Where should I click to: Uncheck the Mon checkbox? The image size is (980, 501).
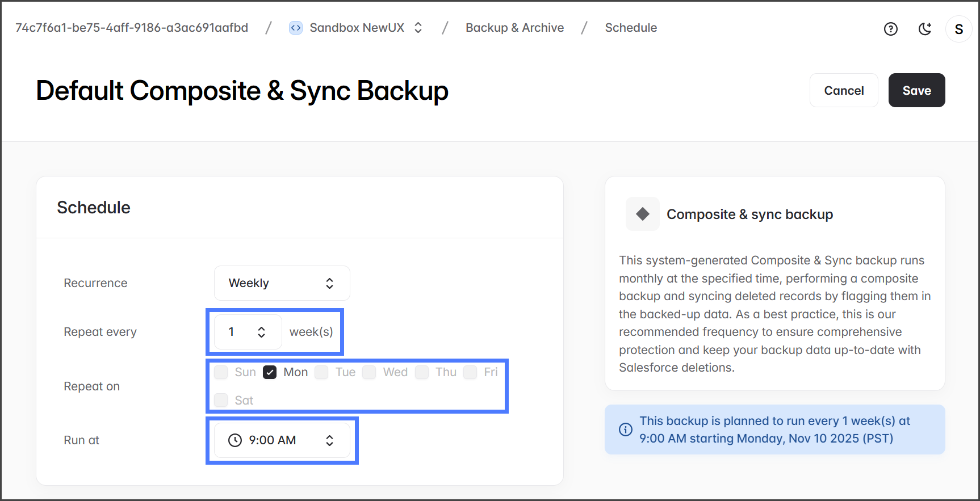coord(270,372)
